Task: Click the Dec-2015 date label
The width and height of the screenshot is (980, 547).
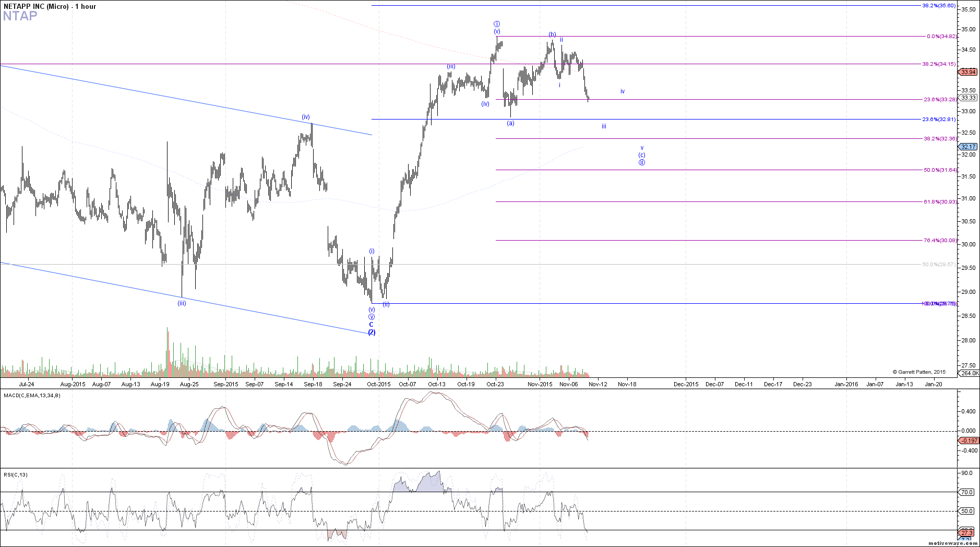Action: pyautogui.click(x=686, y=384)
